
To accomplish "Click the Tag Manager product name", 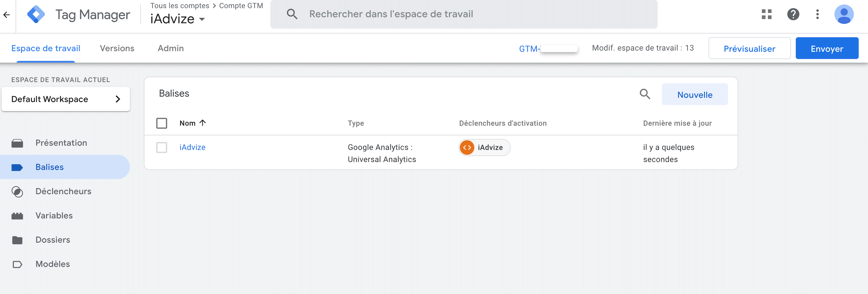I will pos(93,15).
